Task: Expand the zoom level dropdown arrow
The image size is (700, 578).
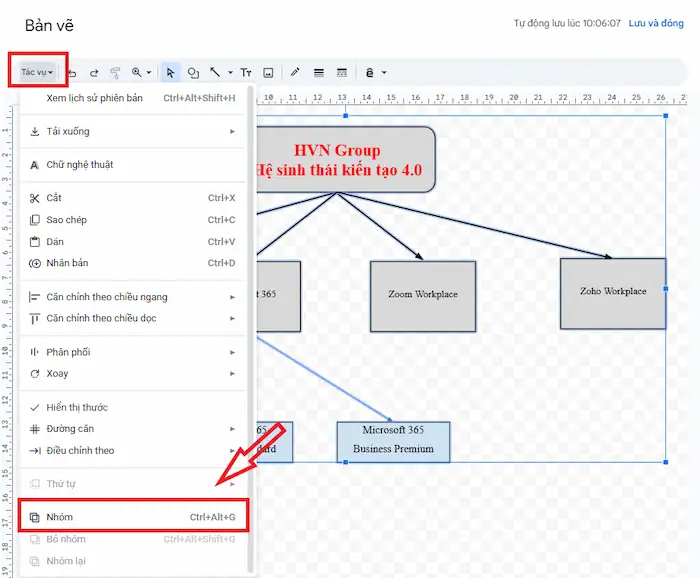Action: click(x=149, y=72)
